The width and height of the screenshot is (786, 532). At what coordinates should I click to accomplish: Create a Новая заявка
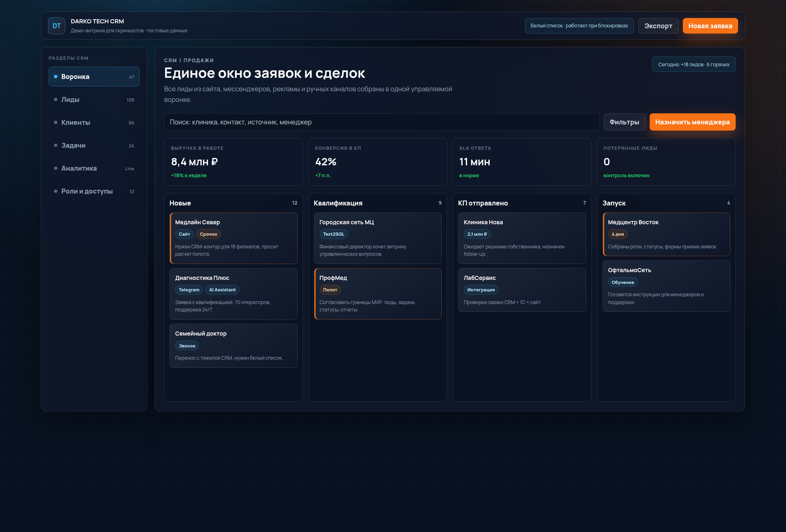[710, 26]
